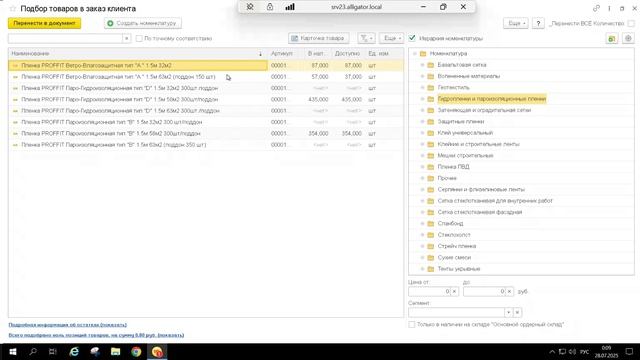This screenshot has height=360, width=640.
Task: Select row 'Ветро-Влагозащитная тип A 1.5м 63м2'
Action: [206, 77]
